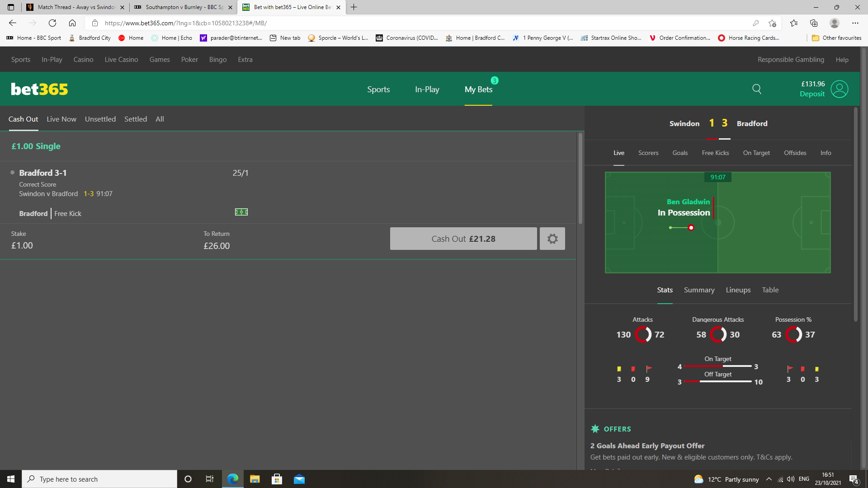Go back in browser history

tap(13, 23)
